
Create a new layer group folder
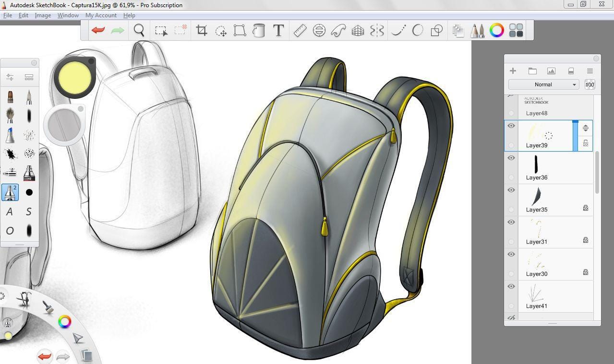[532, 71]
